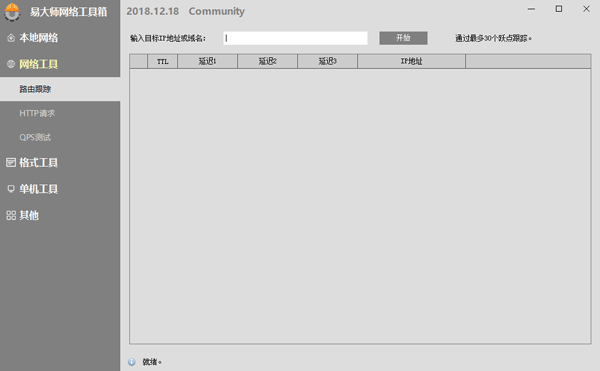This screenshot has width=600, height=371.
Task: Click the grid icon beside 其他
Action: pyautogui.click(x=11, y=215)
